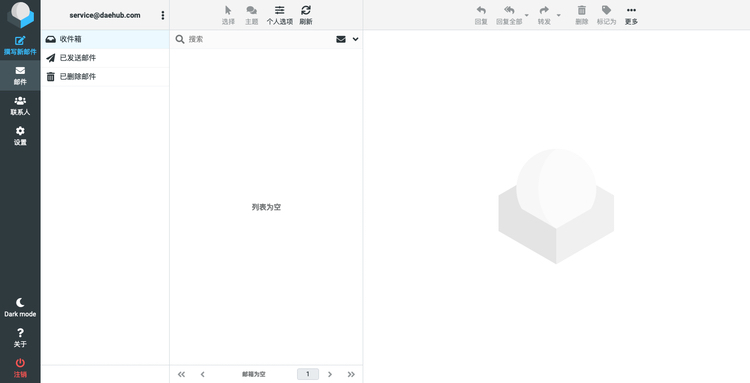Expand search options chevron beside envelope

click(355, 39)
